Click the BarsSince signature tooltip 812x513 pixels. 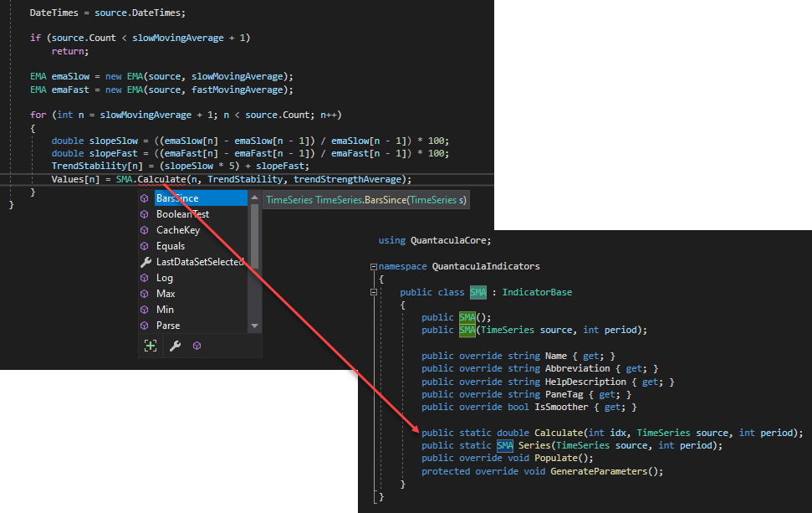(x=366, y=199)
